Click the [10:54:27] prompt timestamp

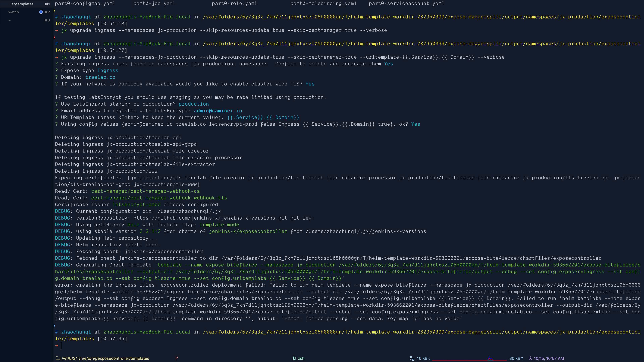pos(112,50)
